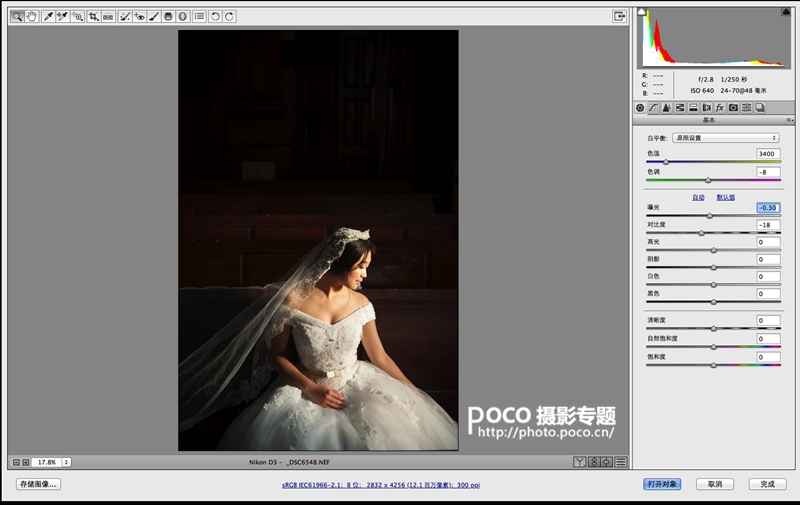The height and width of the screenshot is (505, 800).
Task: Open preferences dialog list icon
Action: (x=199, y=16)
